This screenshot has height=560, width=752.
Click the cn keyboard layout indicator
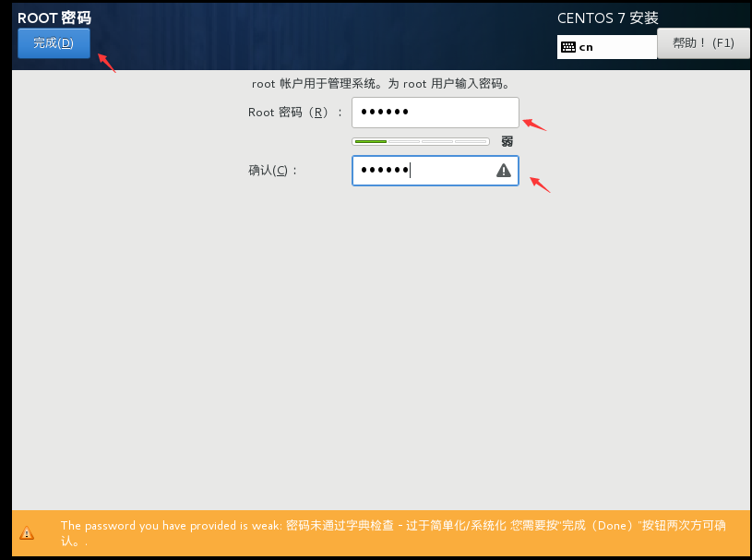(607, 47)
